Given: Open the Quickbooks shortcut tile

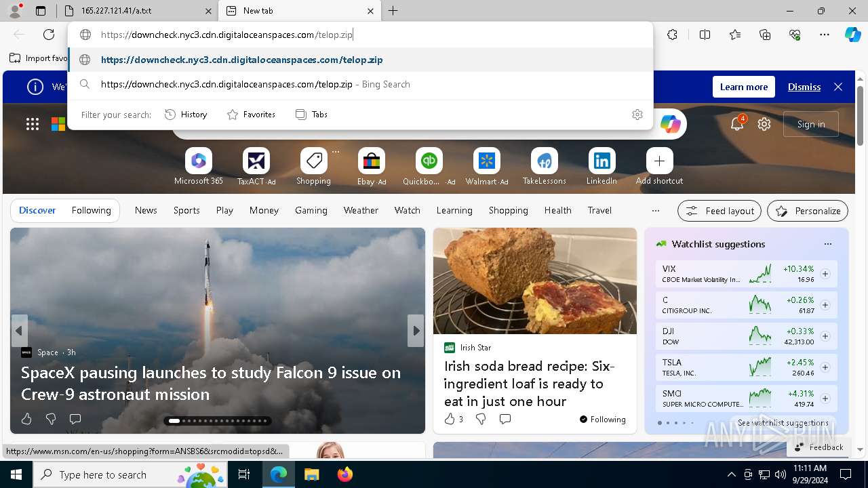Looking at the screenshot, I should [429, 167].
